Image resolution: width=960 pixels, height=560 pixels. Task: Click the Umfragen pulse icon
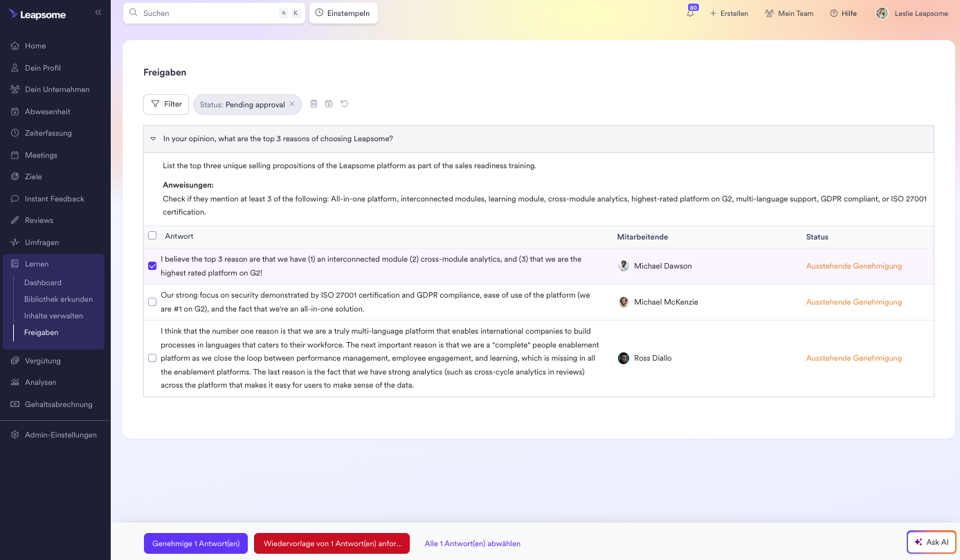[15, 242]
